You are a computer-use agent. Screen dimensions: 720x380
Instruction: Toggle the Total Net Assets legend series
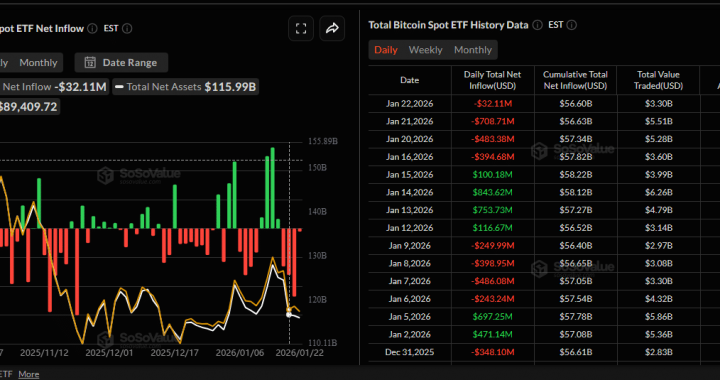[x=186, y=87]
